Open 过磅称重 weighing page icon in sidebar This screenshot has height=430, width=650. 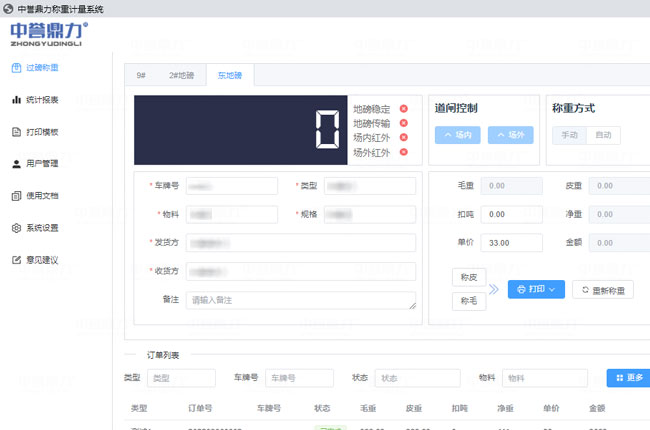[x=16, y=68]
